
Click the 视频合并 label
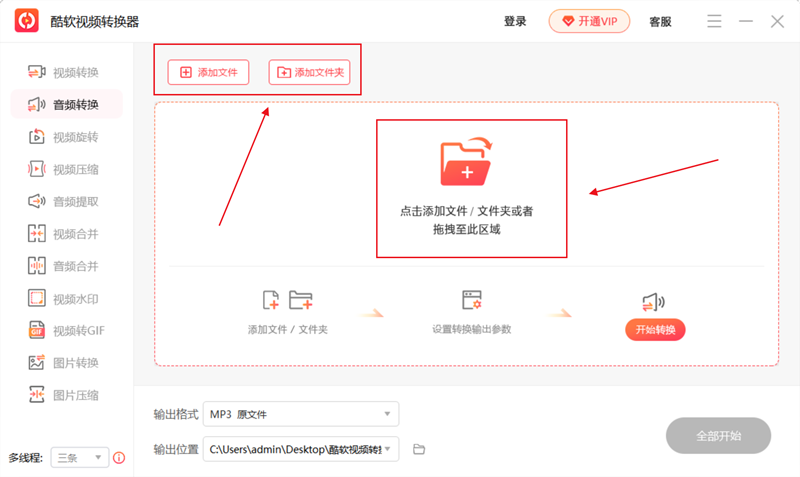click(76, 234)
